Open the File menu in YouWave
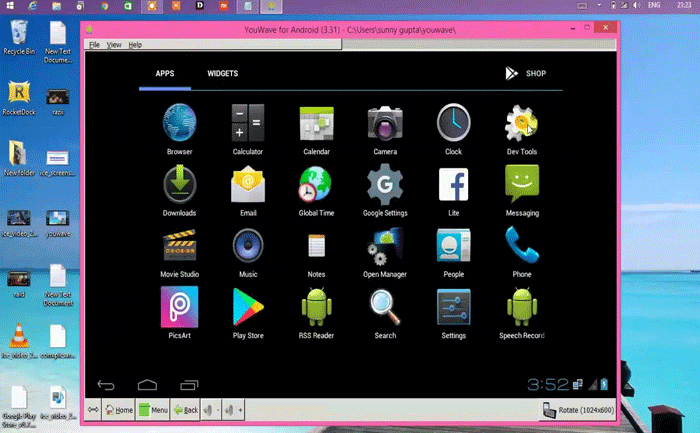The height and width of the screenshot is (433, 700). (94, 45)
